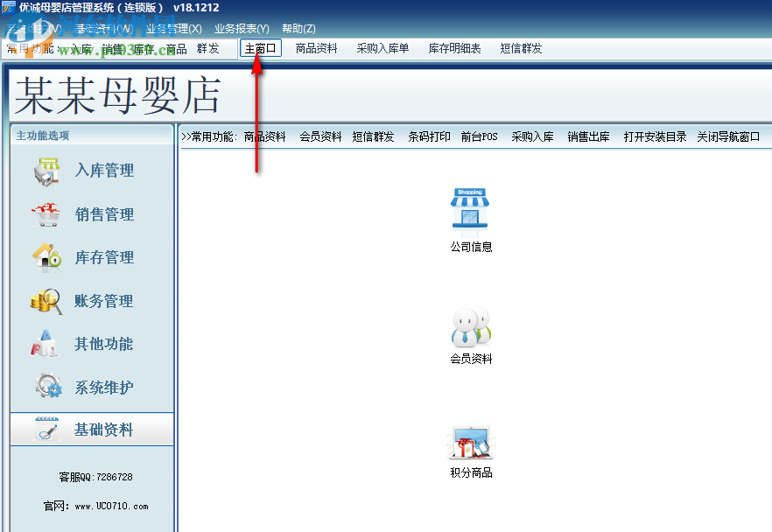Open 系统维护 from the sidebar
This screenshot has width=772, height=532.
point(103,386)
